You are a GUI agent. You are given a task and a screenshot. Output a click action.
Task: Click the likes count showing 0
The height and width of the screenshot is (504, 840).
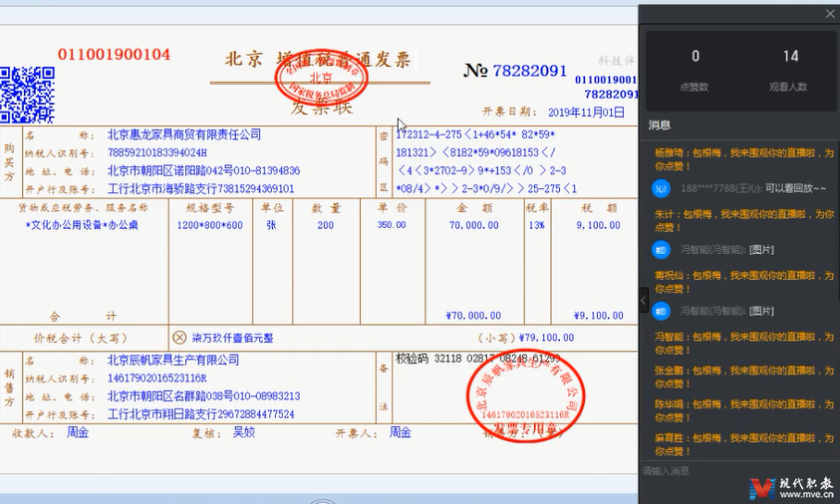[x=695, y=56]
